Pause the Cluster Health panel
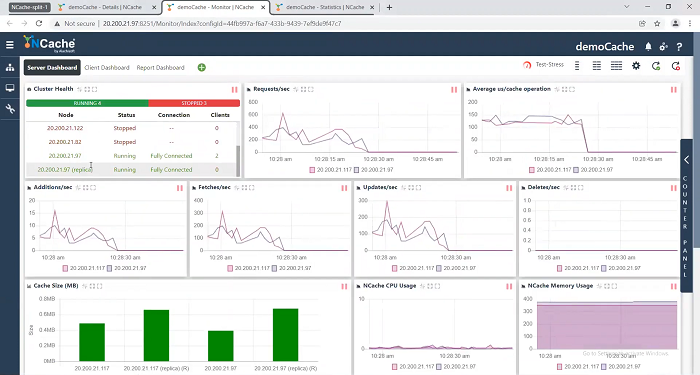 pos(234,90)
